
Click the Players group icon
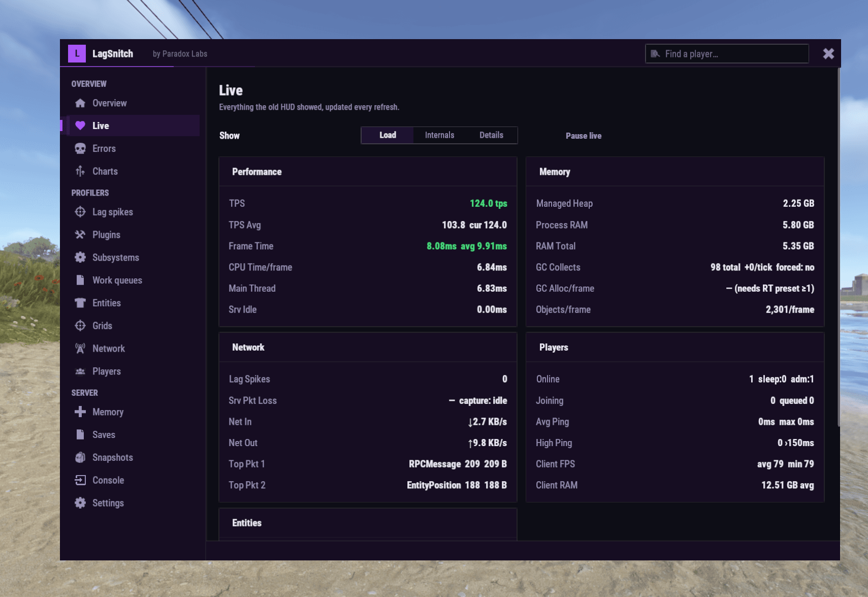[x=80, y=371]
